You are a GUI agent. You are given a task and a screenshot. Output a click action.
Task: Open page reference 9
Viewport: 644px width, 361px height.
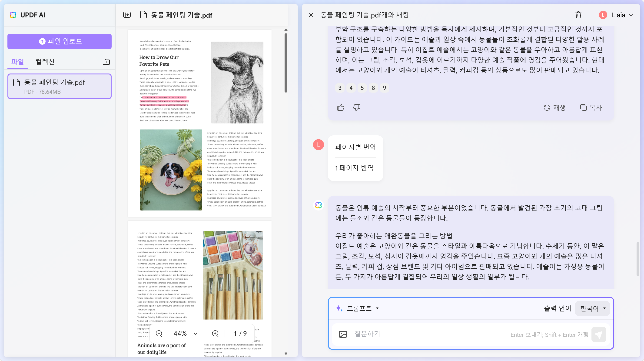(x=385, y=88)
